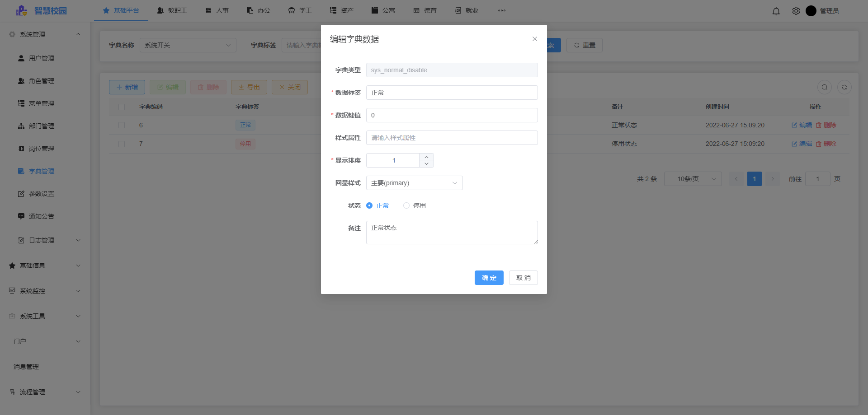Click the 确定 confirm button

489,278
